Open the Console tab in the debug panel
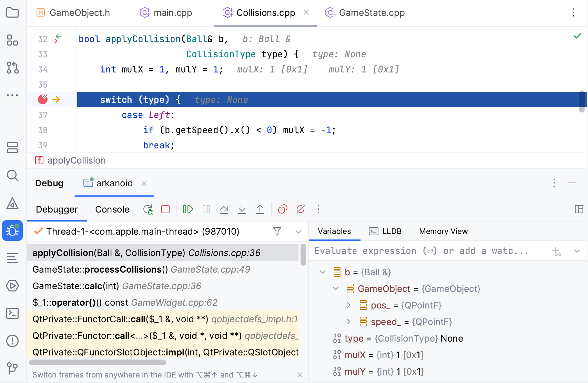Screen dimensions: 588x383 pos(112,209)
